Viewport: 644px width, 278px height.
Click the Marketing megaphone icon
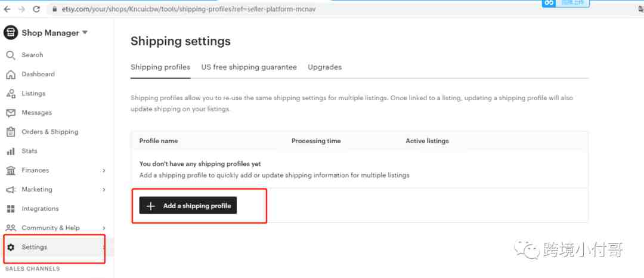[11, 190]
